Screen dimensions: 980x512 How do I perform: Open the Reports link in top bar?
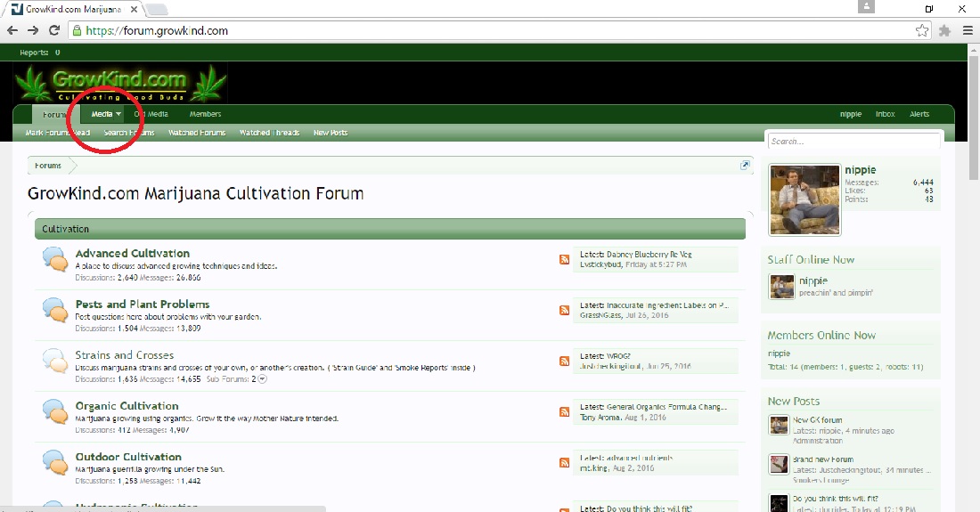[x=39, y=53]
